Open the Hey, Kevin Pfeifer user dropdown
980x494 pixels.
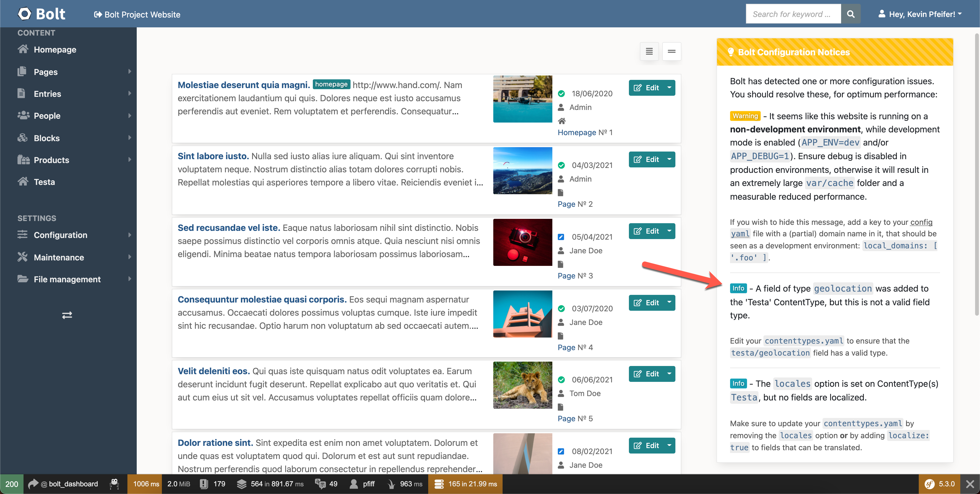tap(920, 14)
